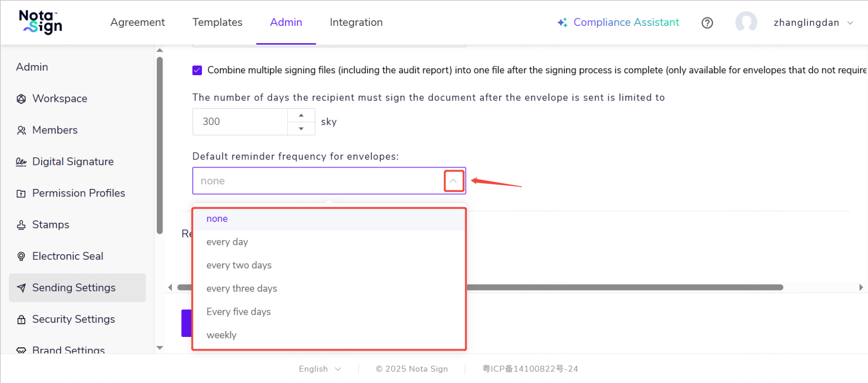868x383 pixels.
Task: Click the user avatar icon
Action: click(x=746, y=22)
